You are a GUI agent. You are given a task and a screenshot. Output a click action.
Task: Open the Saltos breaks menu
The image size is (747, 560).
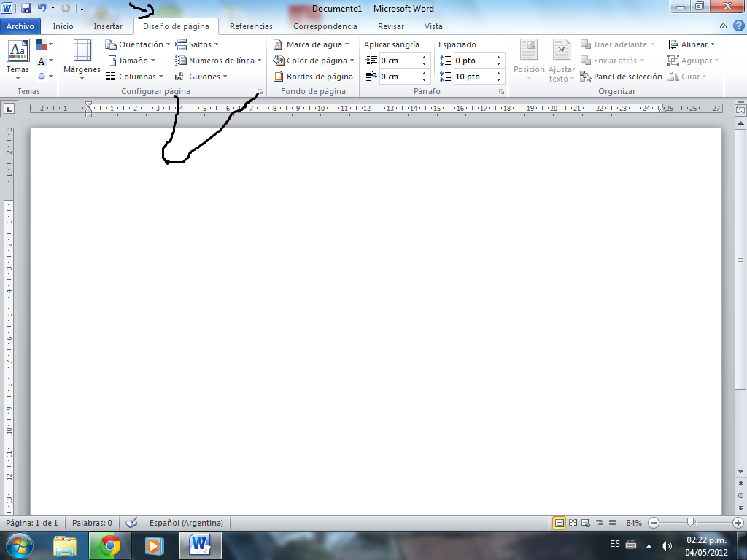coord(197,44)
